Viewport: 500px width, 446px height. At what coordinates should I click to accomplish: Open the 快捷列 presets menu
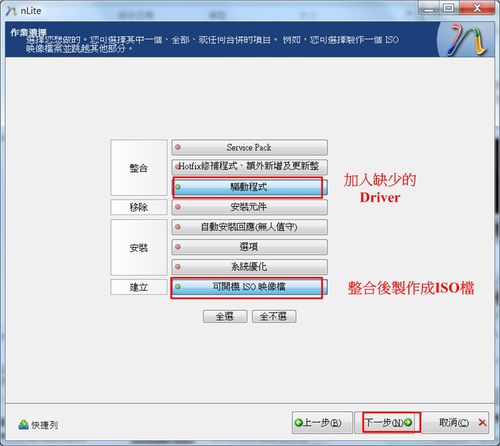38,425
